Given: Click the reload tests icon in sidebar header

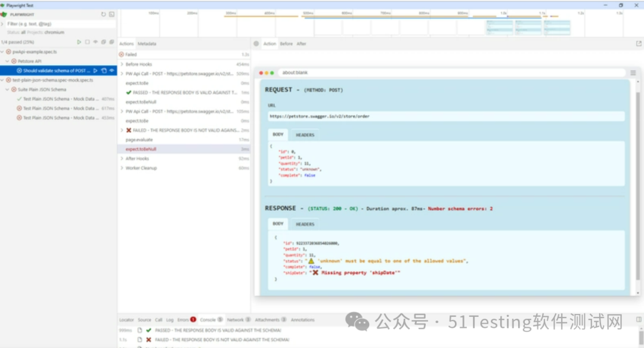Looking at the screenshot, I should [x=104, y=14].
